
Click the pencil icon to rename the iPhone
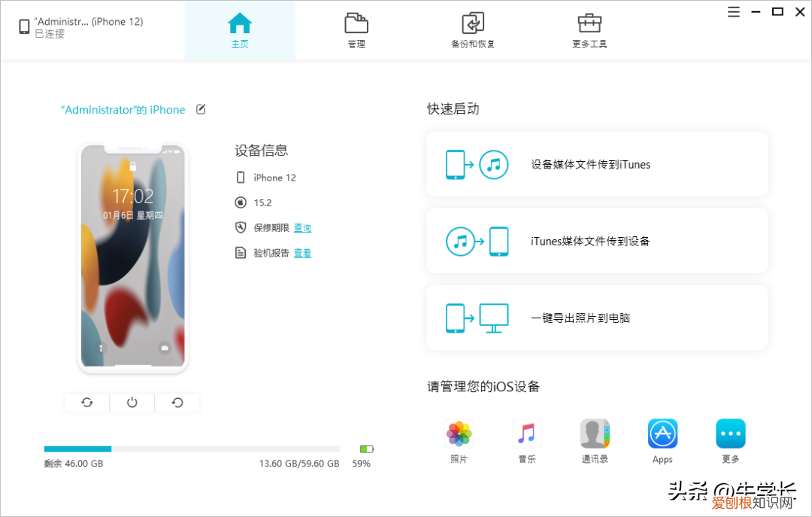200,109
